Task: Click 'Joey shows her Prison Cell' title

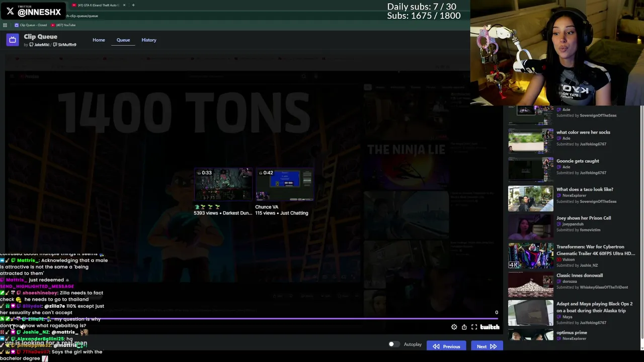Action: 584,218
